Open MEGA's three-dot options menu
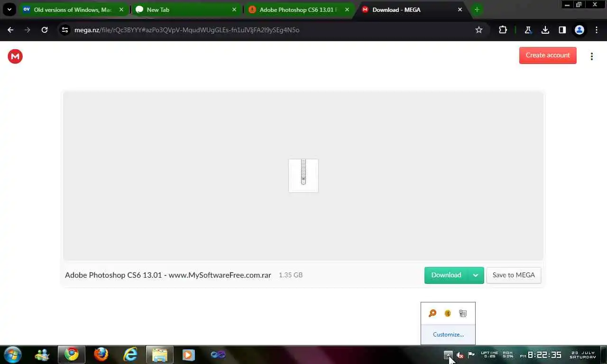 [x=592, y=56]
